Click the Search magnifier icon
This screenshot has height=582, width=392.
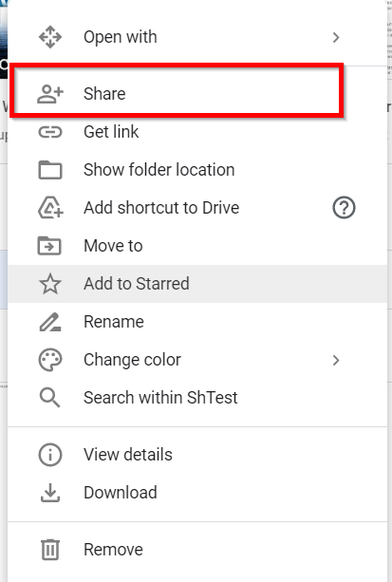point(49,398)
